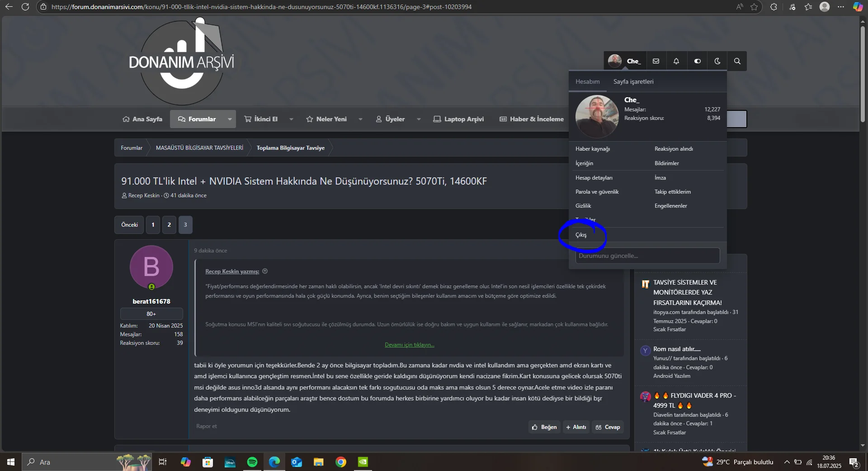Open Engellenenler menu entry
Viewport: 868px width, 471px height.
coord(671,206)
